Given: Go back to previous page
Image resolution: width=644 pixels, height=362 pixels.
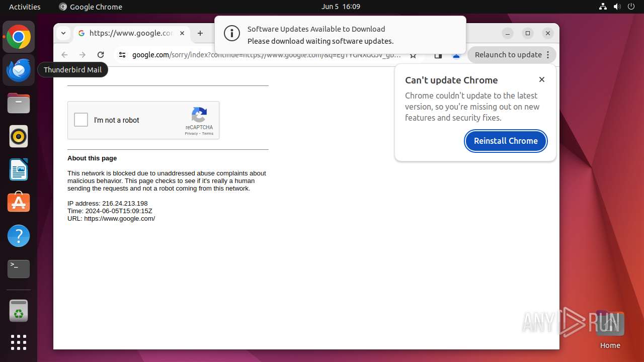Looking at the screenshot, I should click(x=64, y=55).
